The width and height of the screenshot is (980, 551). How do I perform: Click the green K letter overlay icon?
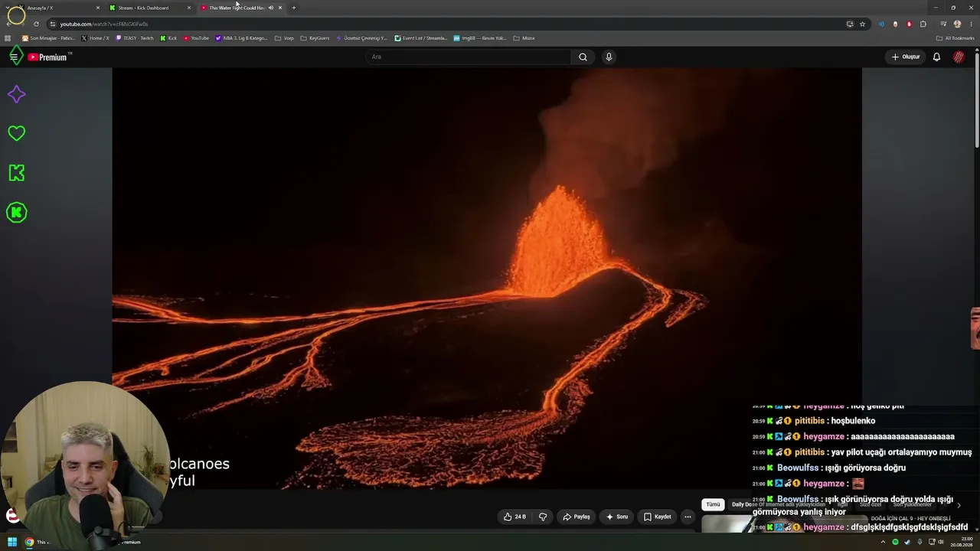pos(16,173)
